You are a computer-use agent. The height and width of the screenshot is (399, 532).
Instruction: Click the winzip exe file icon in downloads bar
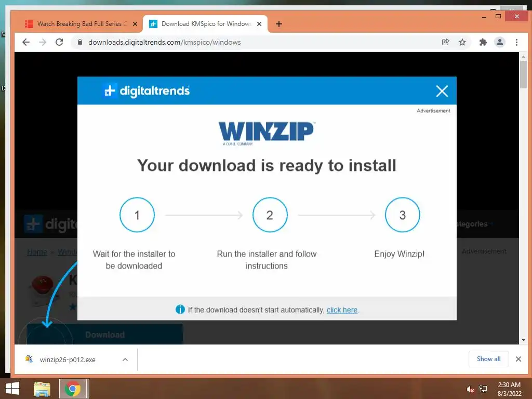tap(29, 359)
